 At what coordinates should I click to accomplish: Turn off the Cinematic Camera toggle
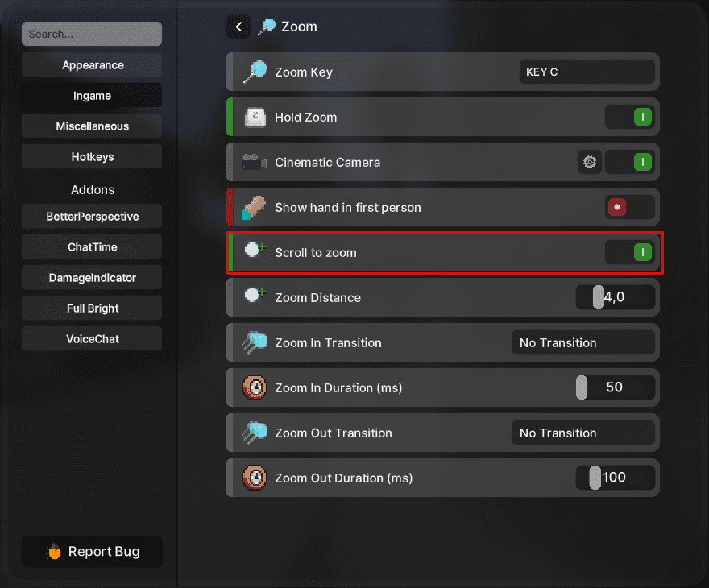tap(629, 162)
